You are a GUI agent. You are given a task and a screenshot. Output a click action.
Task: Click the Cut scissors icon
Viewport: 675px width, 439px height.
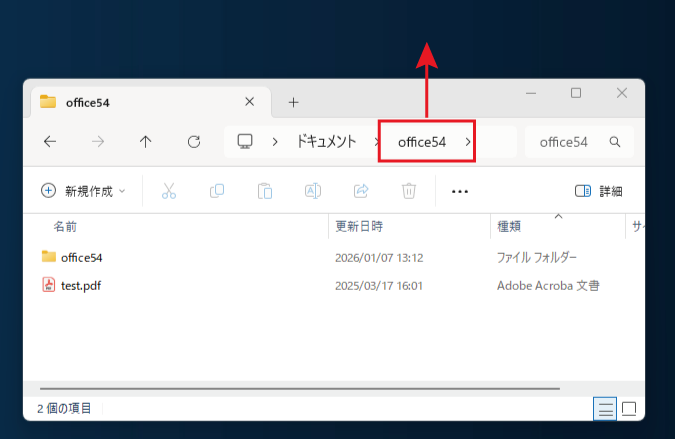click(169, 191)
